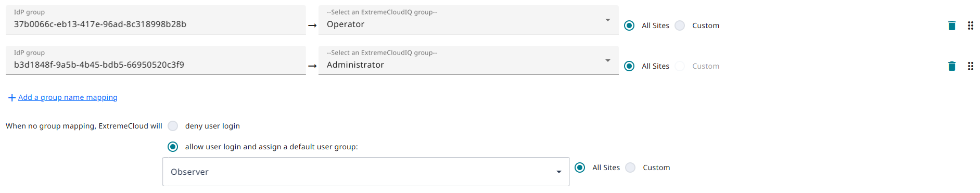Select Custom sites for default Observer group

click(x=630, y=168)
